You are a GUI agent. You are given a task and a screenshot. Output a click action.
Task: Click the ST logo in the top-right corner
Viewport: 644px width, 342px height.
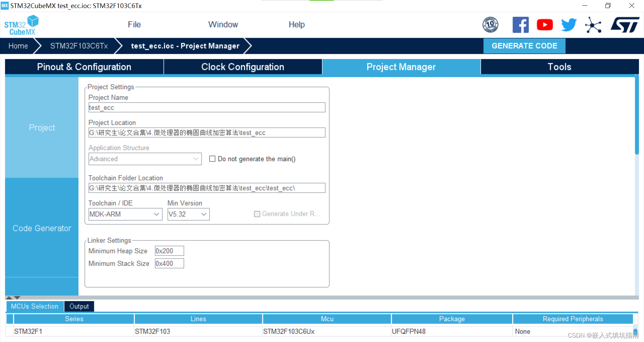625,24
